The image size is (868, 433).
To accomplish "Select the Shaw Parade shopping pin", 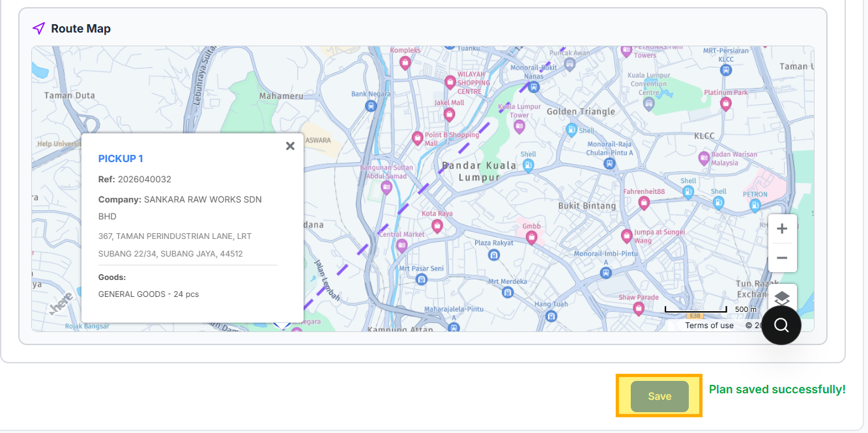I will pyautogui.click(x=639, y=309).
